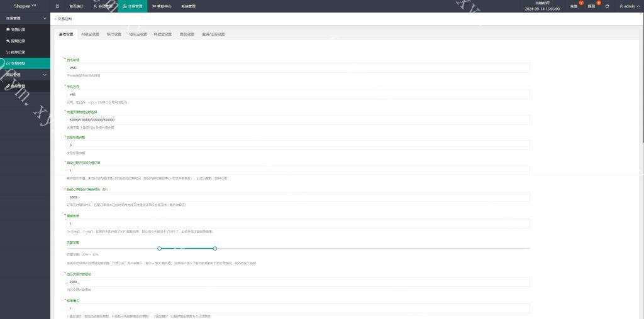The image size is (644, 319).
Task: Open the admin account dropdown
Action: point(631,6)
